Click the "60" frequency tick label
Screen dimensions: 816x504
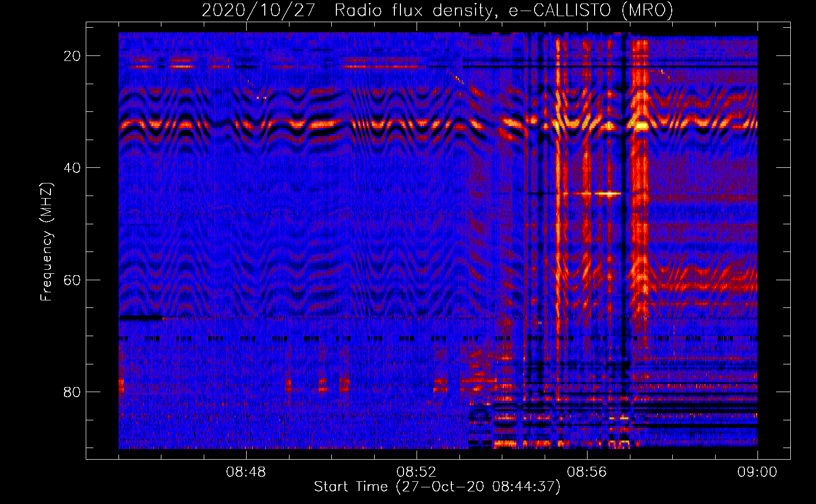point(73,280)
